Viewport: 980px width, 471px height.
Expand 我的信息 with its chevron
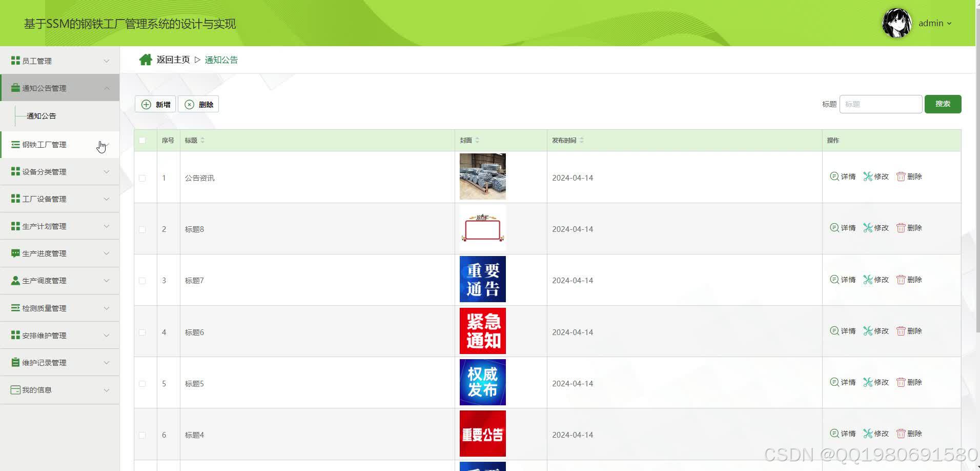click(x=107, y=390)
